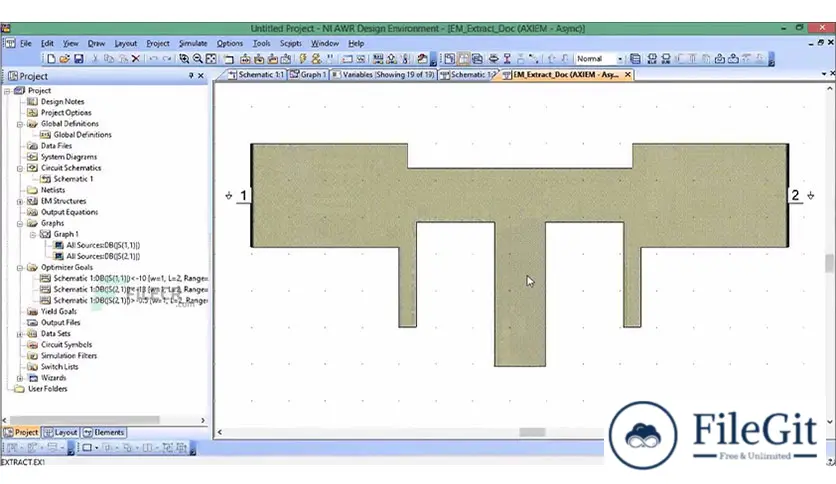
Task: Select Simulation Filters tree item
Action: coord(69,356)
